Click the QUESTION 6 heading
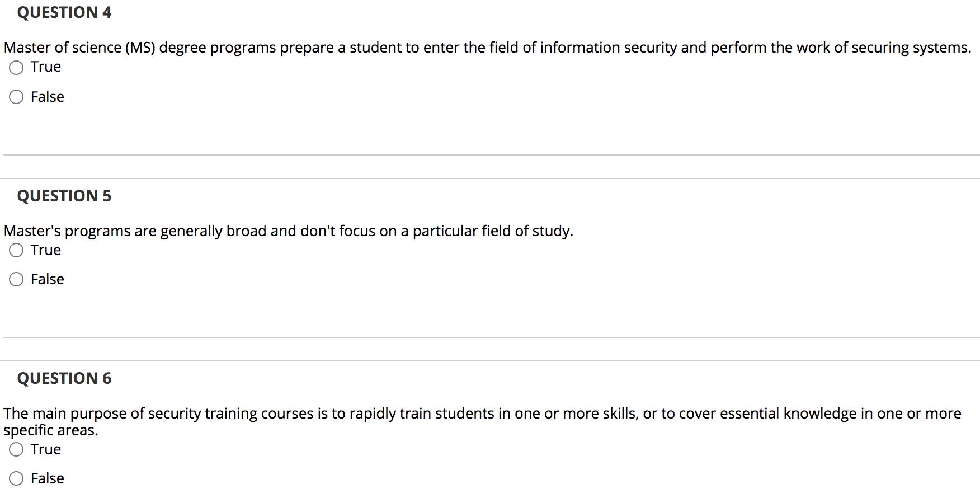This screenshot has height=498, width=980. 64,378
